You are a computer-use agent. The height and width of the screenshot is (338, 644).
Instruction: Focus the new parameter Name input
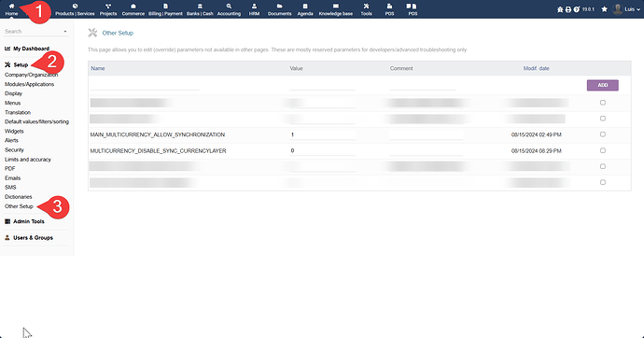coord(145,85)
